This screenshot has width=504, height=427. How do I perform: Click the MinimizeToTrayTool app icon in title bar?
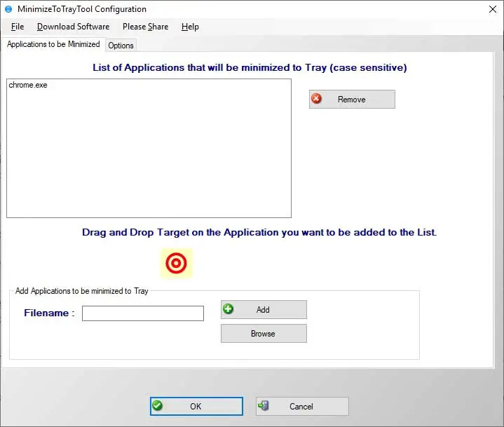8,9
